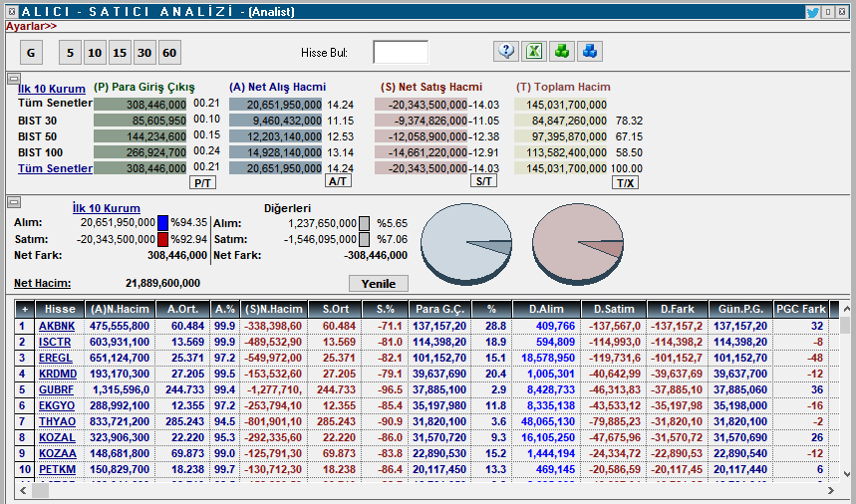Click BIST 50 row label

[37, 136]
